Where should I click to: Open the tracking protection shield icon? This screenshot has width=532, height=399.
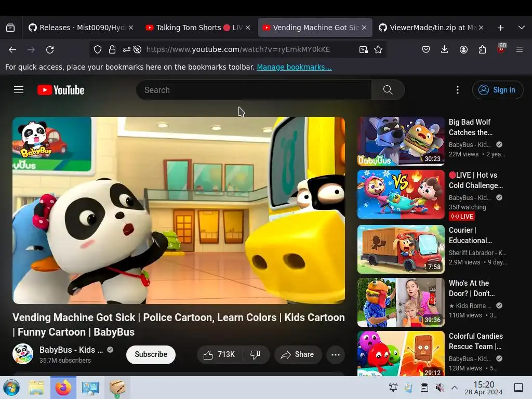98,49
